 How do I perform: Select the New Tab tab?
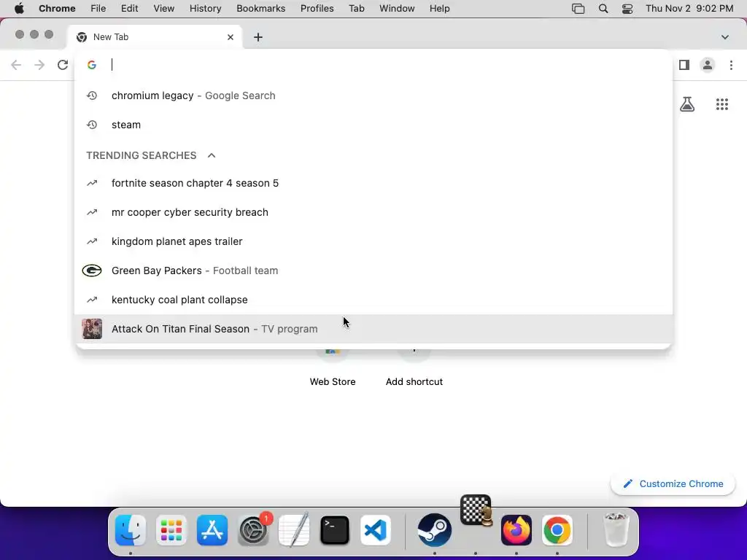click(155, 37)
